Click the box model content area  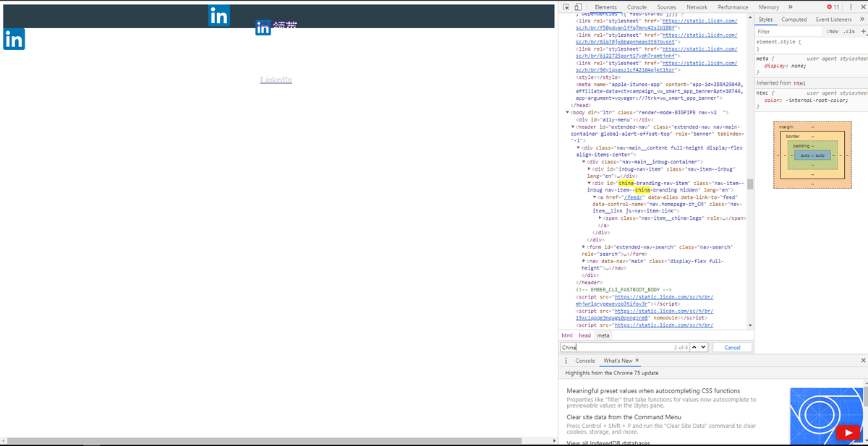coord(812,155)
